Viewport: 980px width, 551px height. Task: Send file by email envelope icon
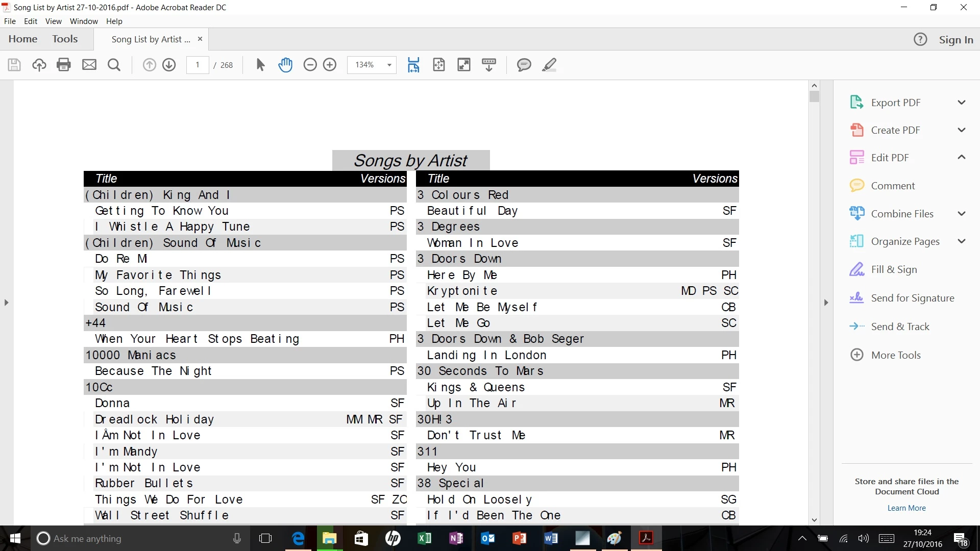89,65
